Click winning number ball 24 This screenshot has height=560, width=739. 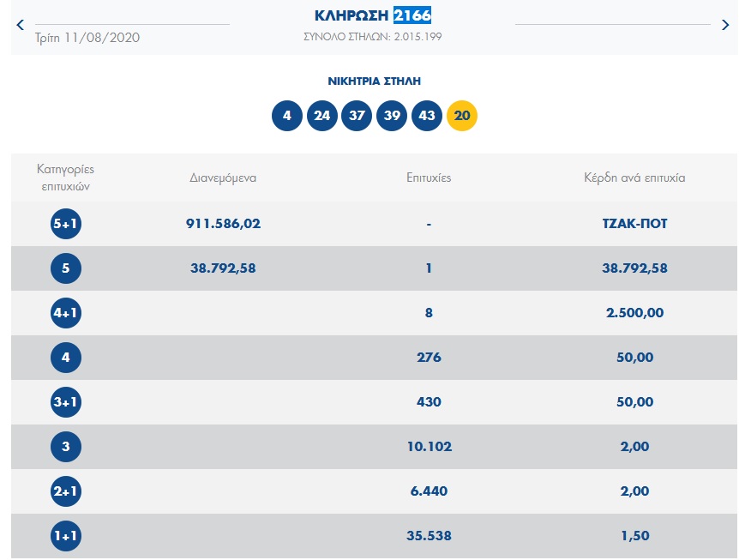[322, 116]
